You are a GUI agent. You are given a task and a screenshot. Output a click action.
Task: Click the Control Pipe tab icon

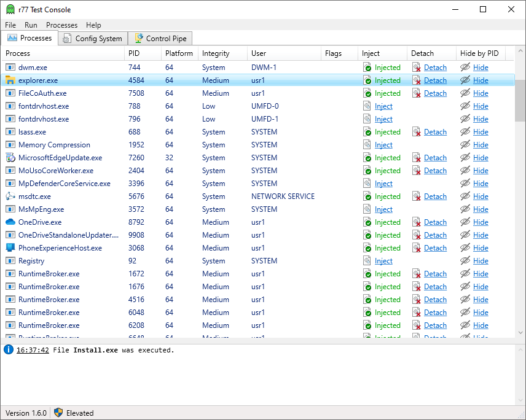[138, 38]
